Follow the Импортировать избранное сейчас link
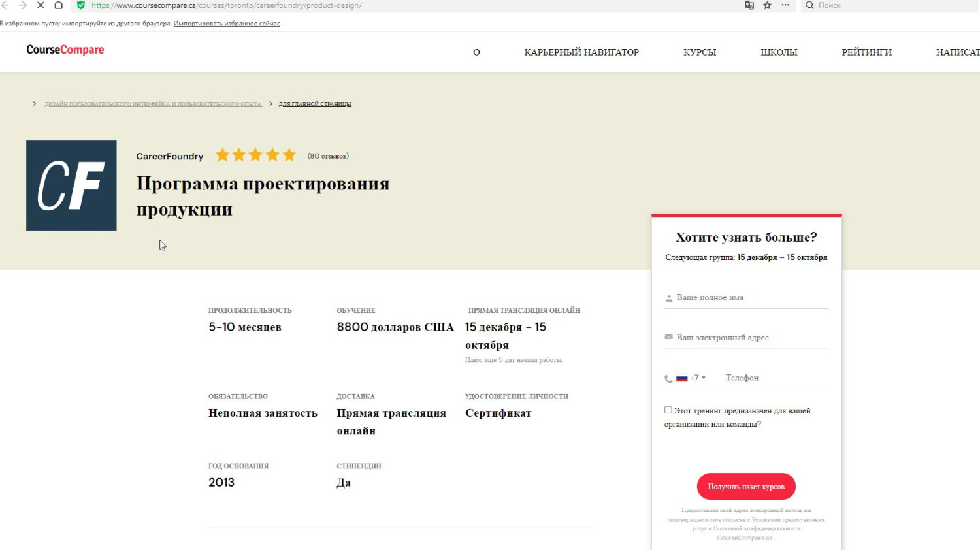 click(x=227, y=24)
